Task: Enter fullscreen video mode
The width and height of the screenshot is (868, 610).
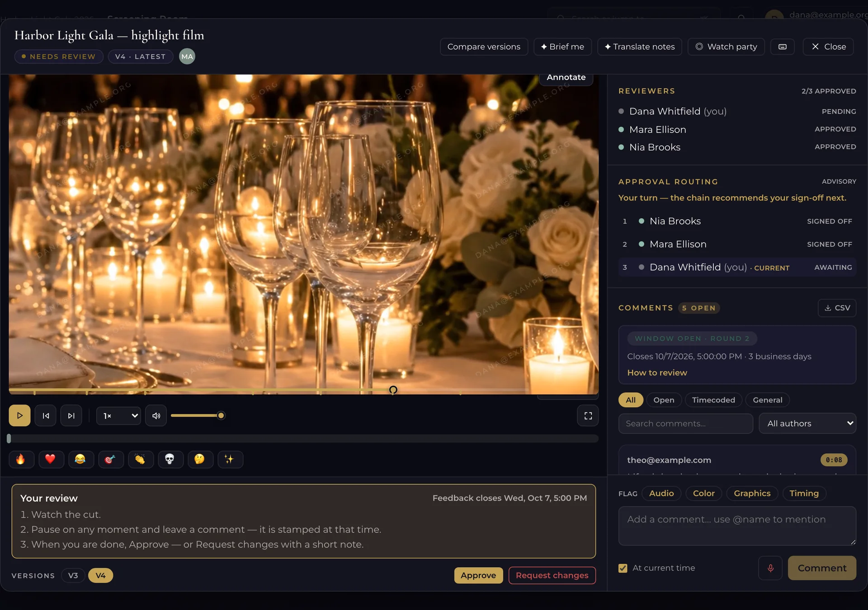Action: point(588,416)
